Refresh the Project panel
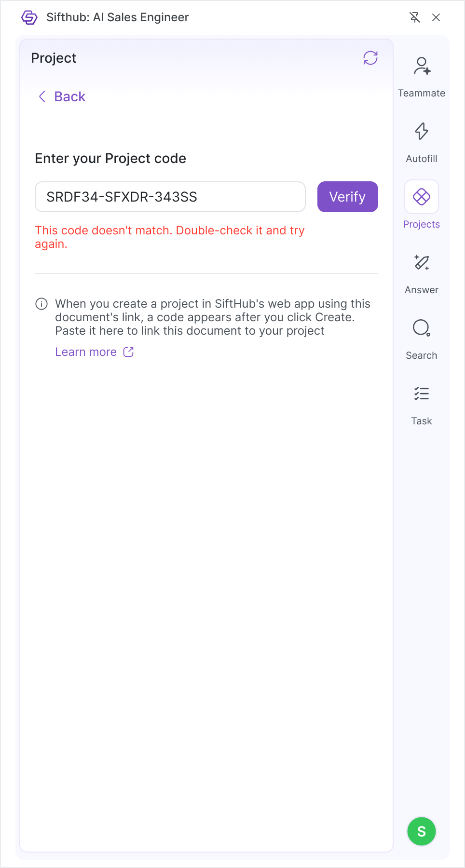Viewport: 465px width, 868px height. pyautogui.click(x=370, y=58)
